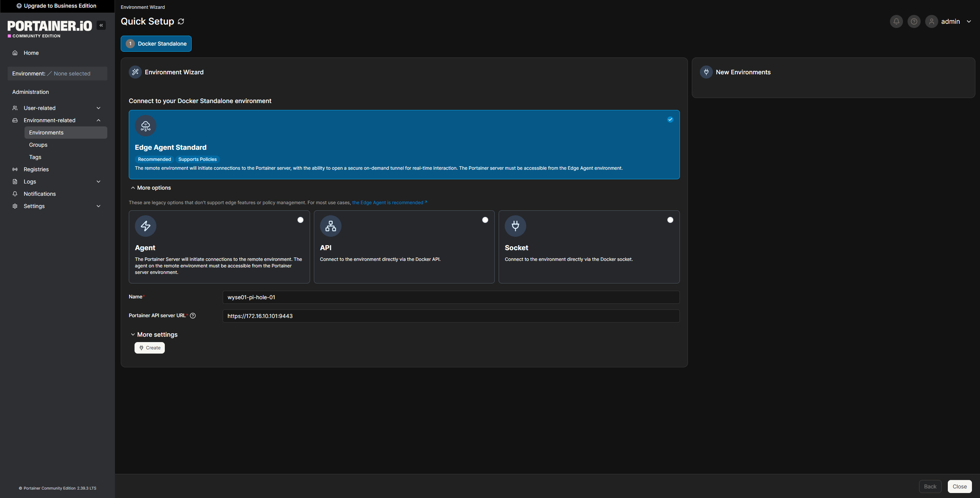Select the API radio button
This screenshot has height=498, width=980.
[485, 220]
